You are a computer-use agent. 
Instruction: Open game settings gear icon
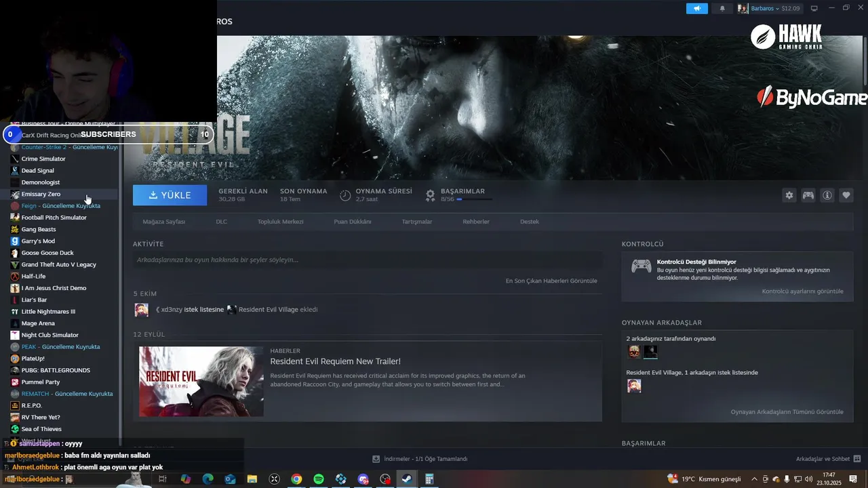[789, 195]
